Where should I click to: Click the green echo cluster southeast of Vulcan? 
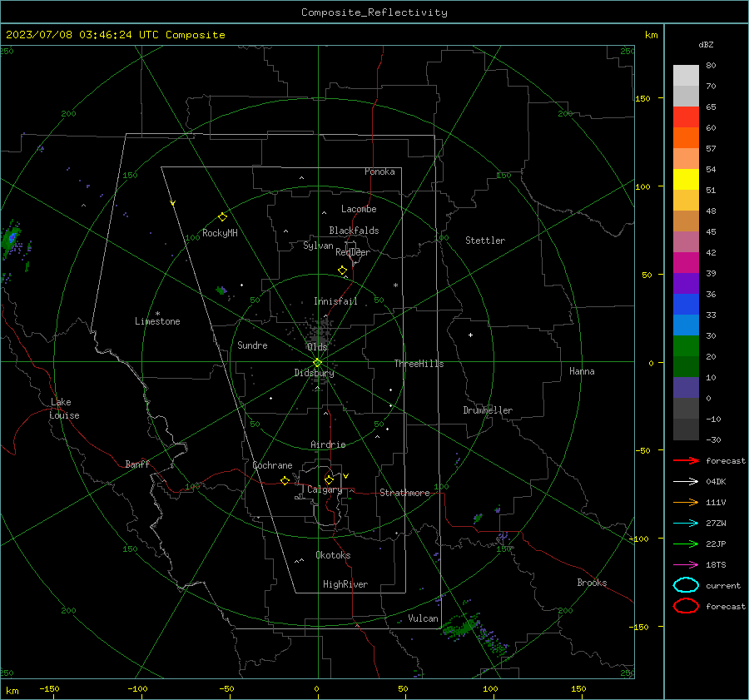pyautogui.click(x=459, y=625)
